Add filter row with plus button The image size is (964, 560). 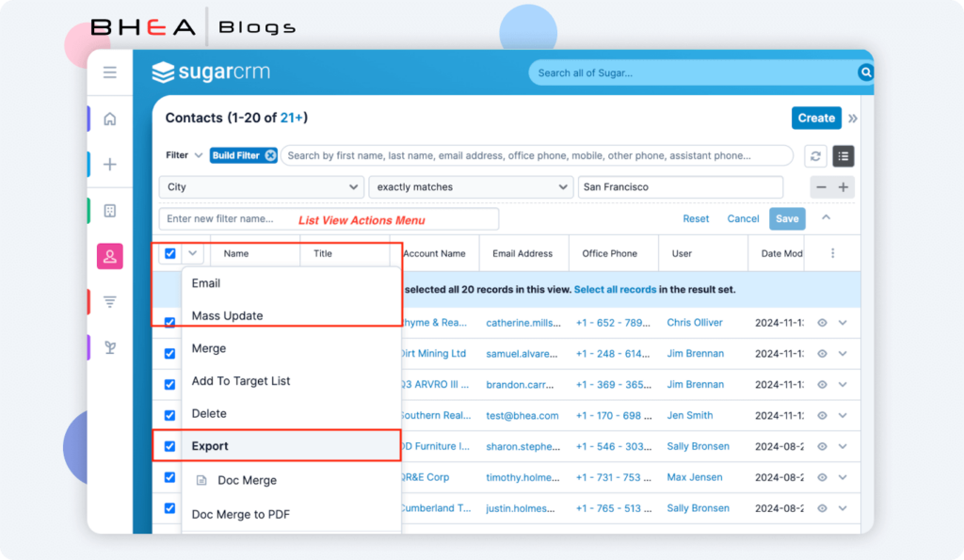click(x=843, y=187)
